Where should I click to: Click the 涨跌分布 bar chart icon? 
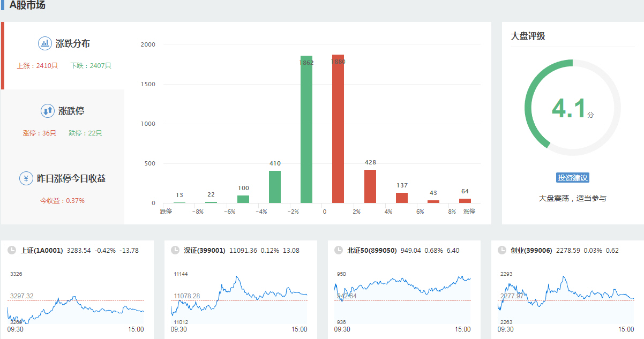point(44,43)
